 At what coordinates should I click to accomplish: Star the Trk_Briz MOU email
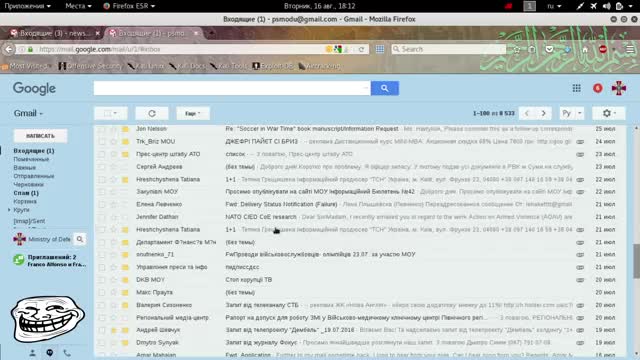[x=113, y=142]
